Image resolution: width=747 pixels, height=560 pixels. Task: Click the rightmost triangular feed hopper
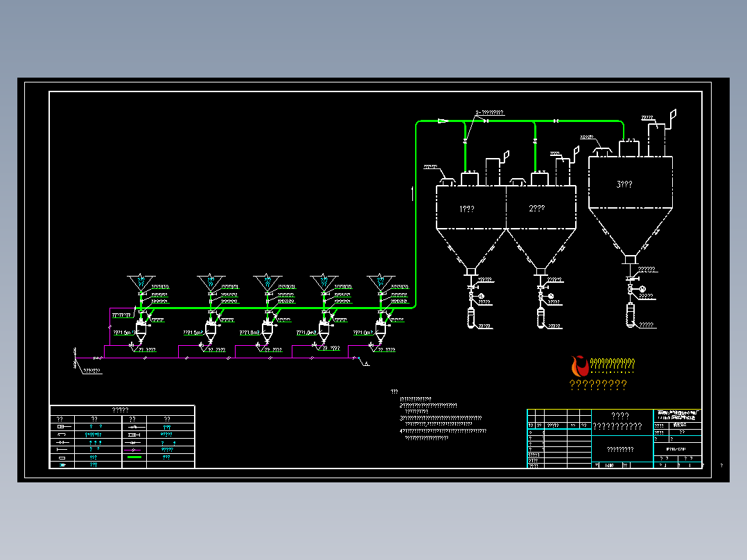click(x=380, y=283)
